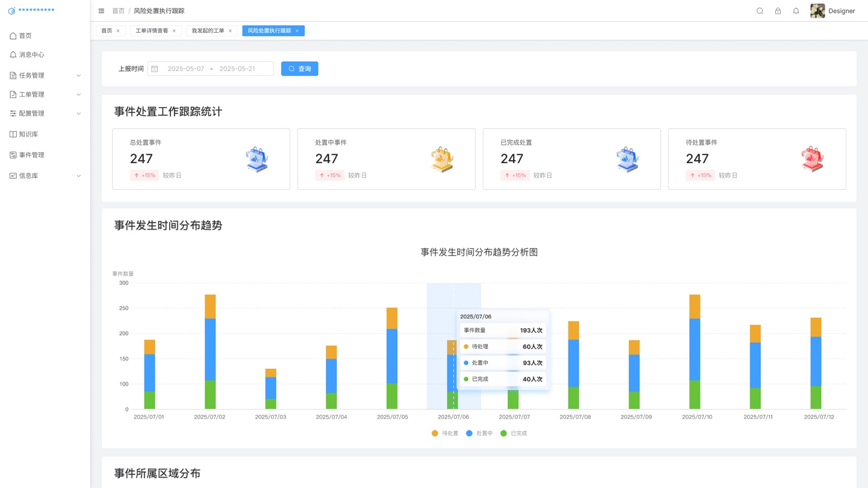The image size is (868, 488).
Task: Click 2025/07/09 x-axis label
Action: [x=636, y=417]
